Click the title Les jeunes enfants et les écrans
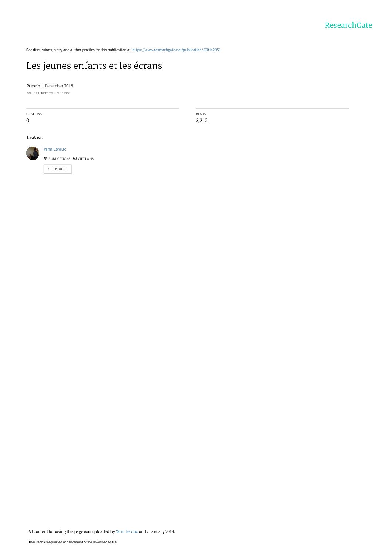 (94, 66)
